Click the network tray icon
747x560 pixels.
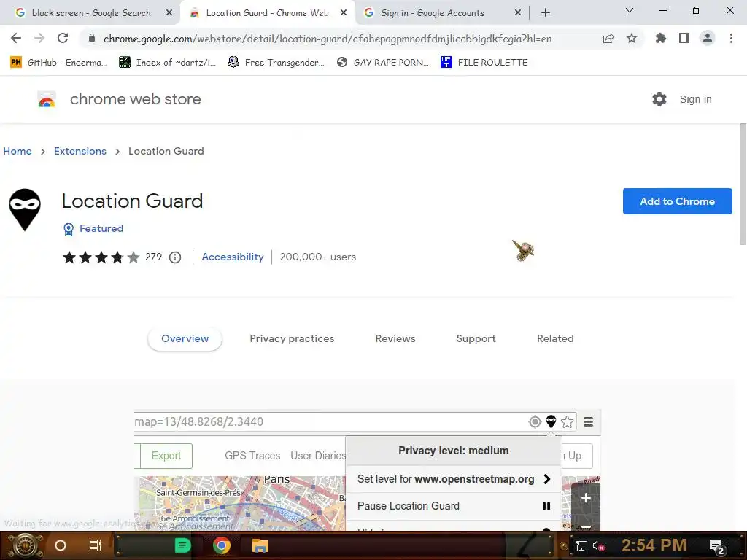pos(581,545)
